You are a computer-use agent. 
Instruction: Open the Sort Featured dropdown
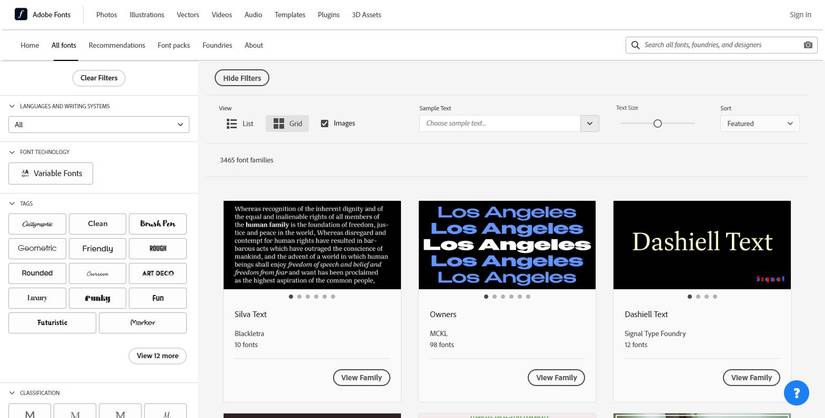coord(760,124)
